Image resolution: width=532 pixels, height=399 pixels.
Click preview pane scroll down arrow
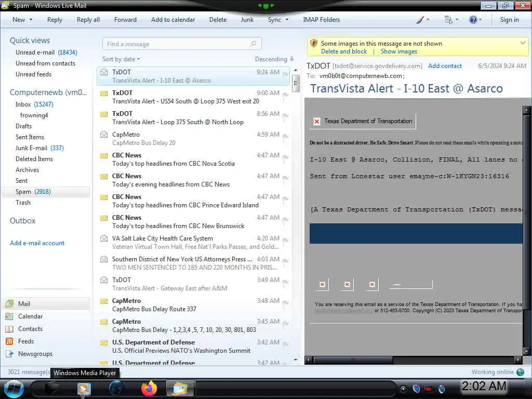[x=526, y=351]
